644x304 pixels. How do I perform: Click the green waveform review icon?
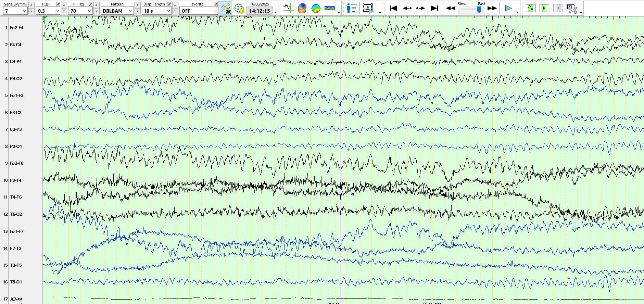point(530,8)
